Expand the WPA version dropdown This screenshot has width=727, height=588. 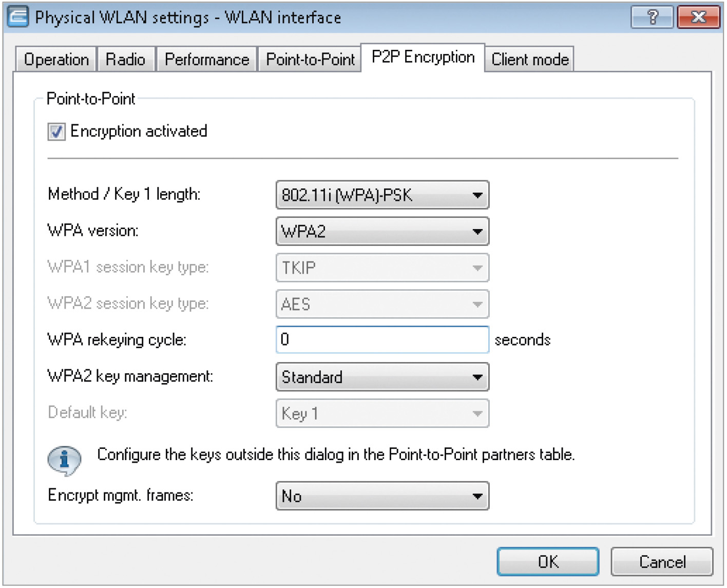(382, 232)
